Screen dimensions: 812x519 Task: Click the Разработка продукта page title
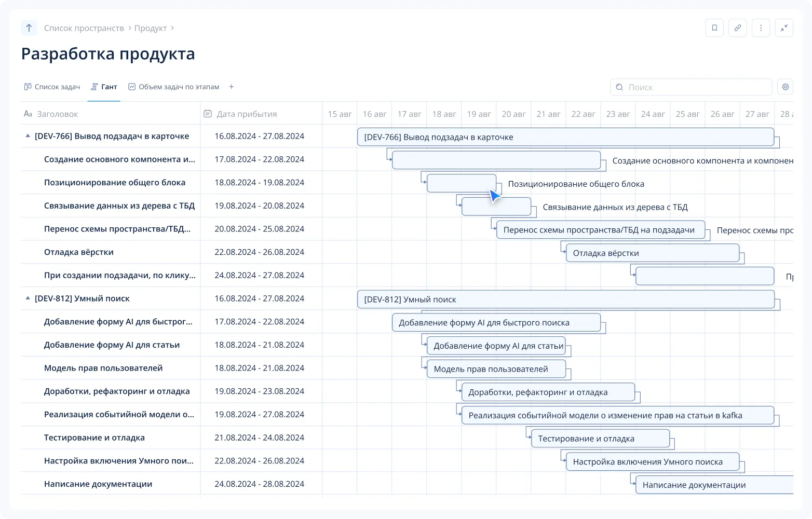[108, 54]
